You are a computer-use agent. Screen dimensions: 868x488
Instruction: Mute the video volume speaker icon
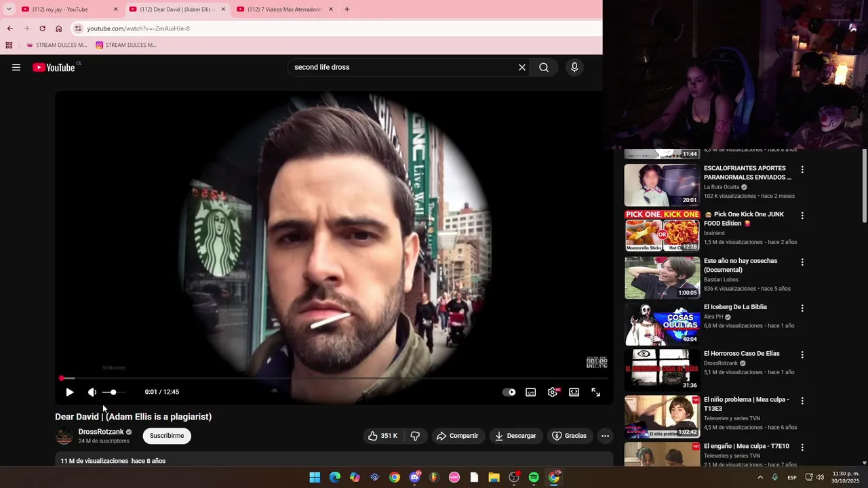click(92, 392)
